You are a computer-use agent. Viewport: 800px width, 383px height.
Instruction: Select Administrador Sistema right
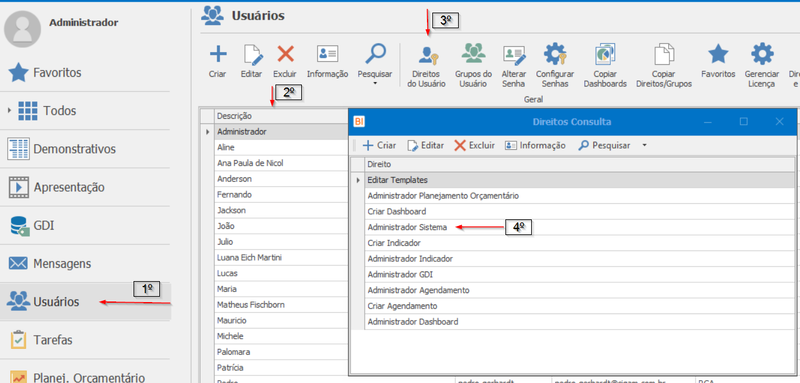pos(580,227)
